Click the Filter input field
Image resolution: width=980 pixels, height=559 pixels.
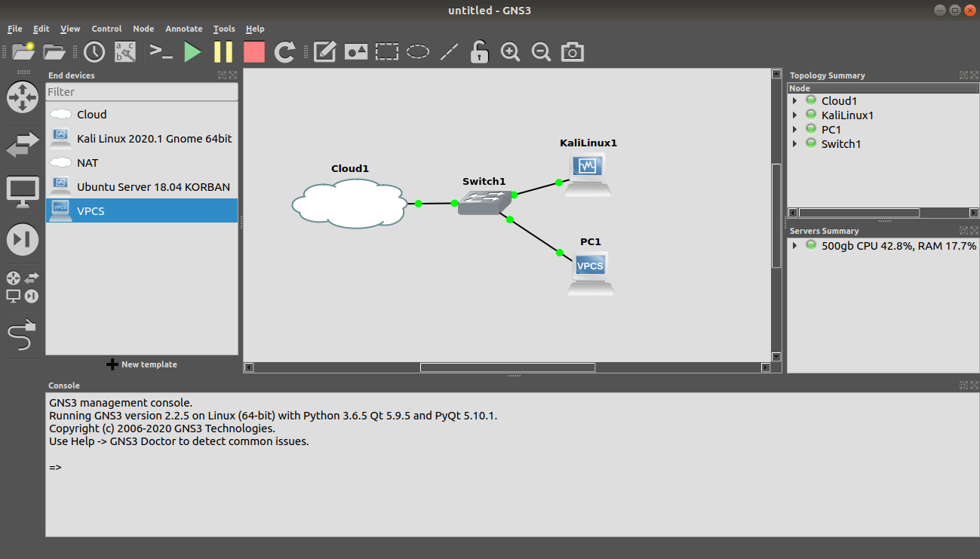[x=142, y=92]
